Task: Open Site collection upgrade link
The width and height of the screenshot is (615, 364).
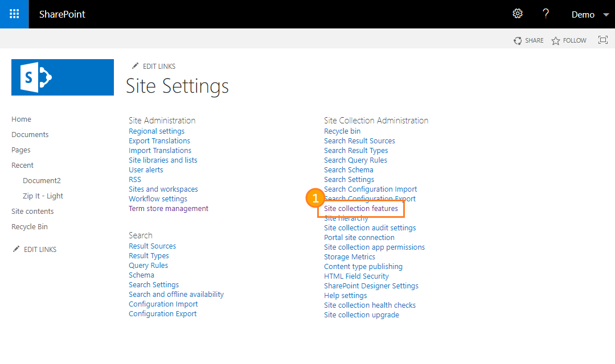Action: tap(361, 315)
